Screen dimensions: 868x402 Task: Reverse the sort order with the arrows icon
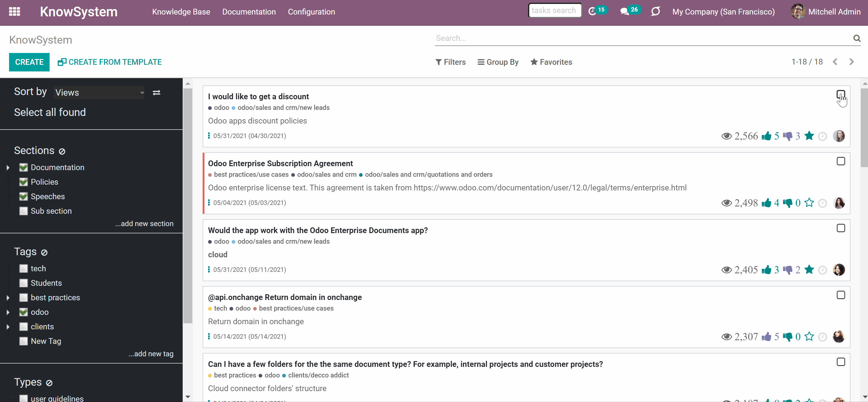pos(156,92)
